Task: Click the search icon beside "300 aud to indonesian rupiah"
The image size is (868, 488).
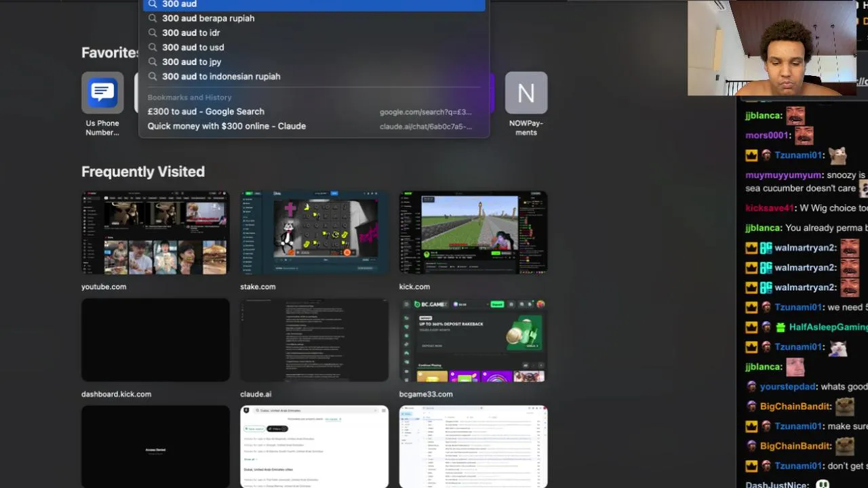Action: [153, 77]
